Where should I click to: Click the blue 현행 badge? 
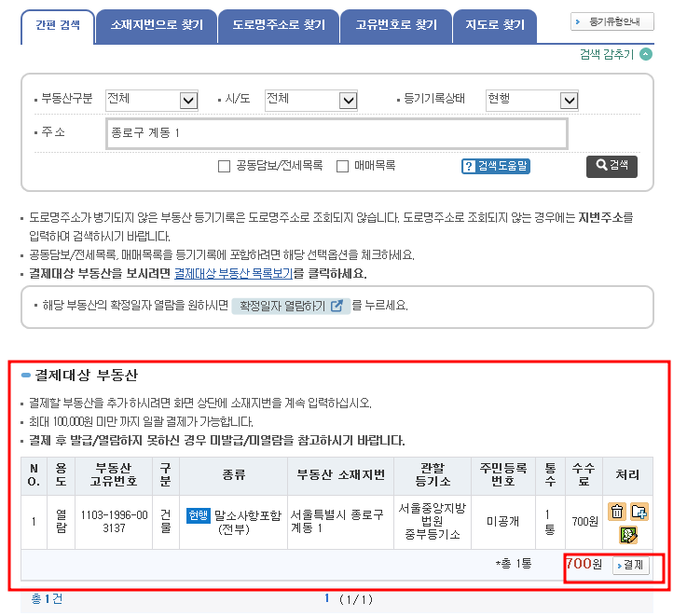click(198, 515)
